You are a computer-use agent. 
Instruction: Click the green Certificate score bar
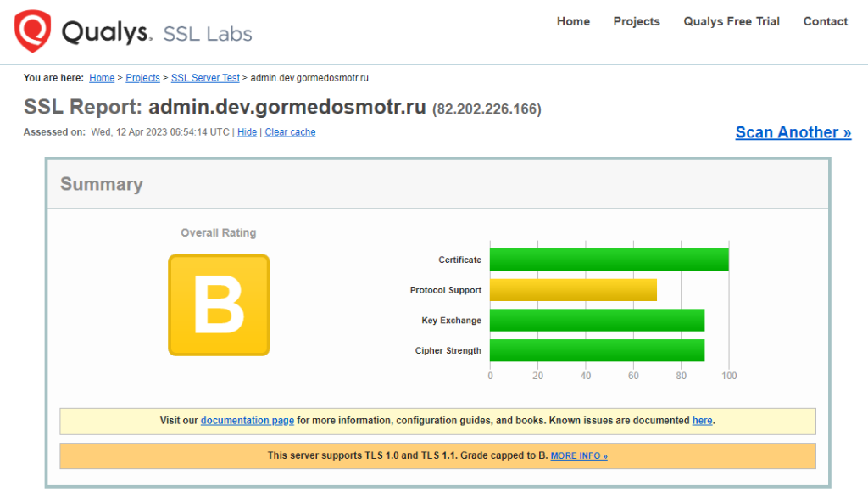609,260
